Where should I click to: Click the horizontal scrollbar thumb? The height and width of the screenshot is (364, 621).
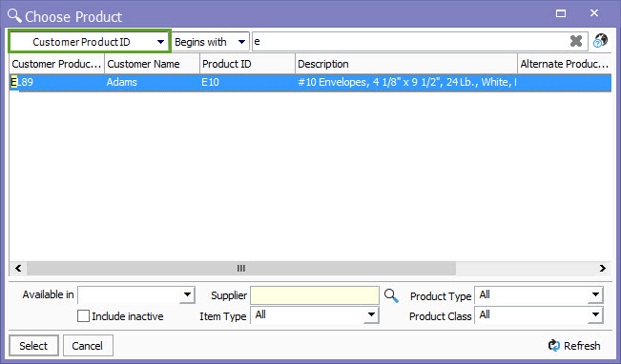tap(241, 269)
